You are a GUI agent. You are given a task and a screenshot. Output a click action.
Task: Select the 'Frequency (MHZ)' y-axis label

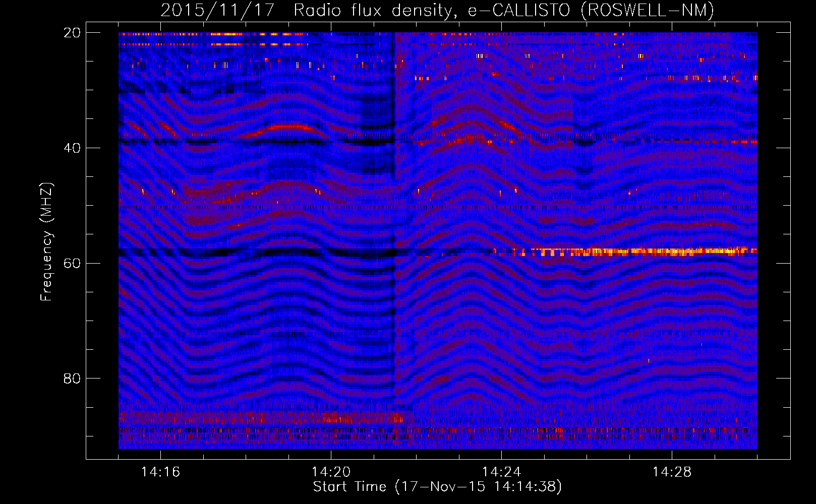tap(46, 242)
